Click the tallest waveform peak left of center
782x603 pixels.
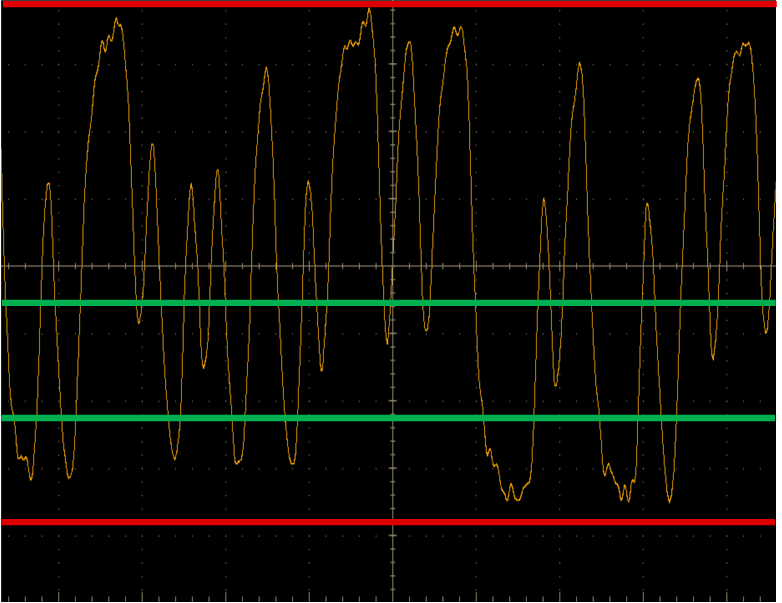[x=368, y=11]
